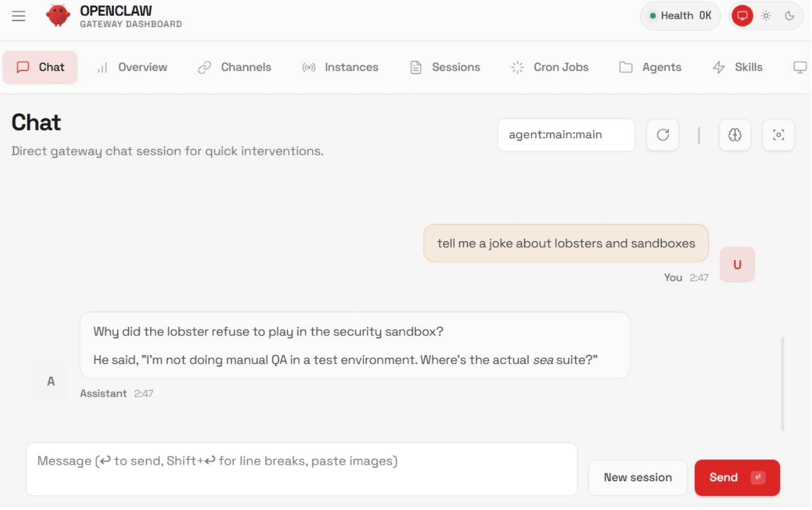
Task: Open the hamburger navigation menu
Action: 19,16
